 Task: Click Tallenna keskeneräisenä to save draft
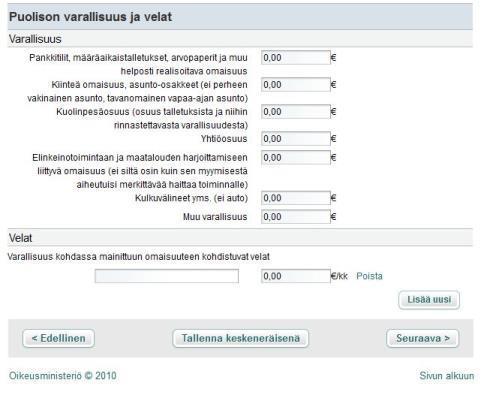(x=241, y=338)
